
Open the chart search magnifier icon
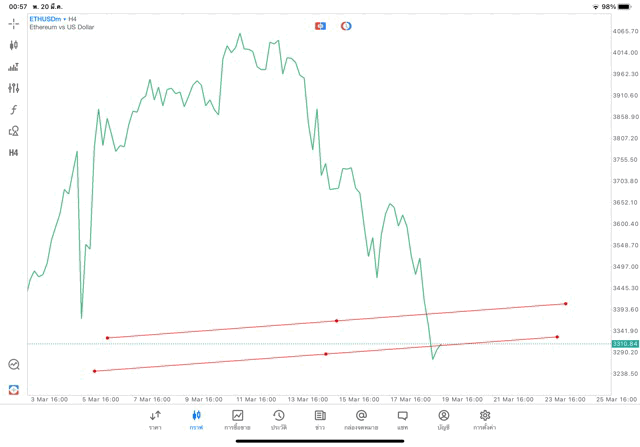14,365
